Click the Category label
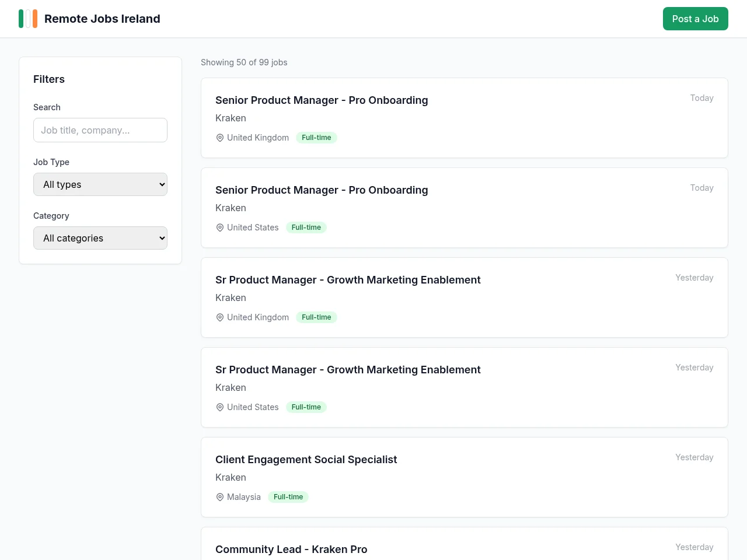 pos(51,216)
